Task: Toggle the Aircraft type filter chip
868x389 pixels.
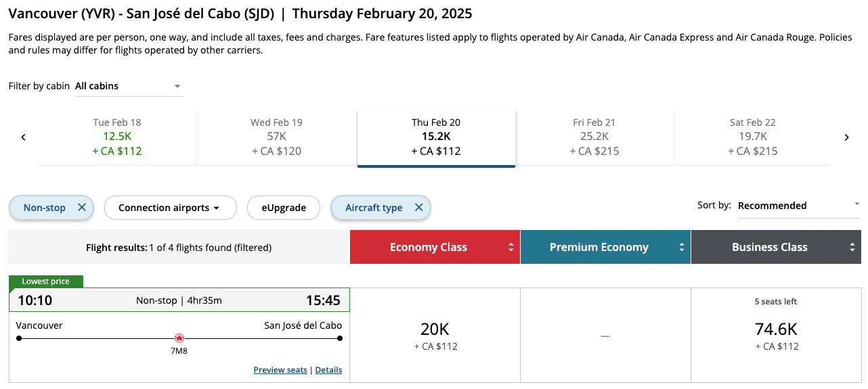Action: point(374,208)
